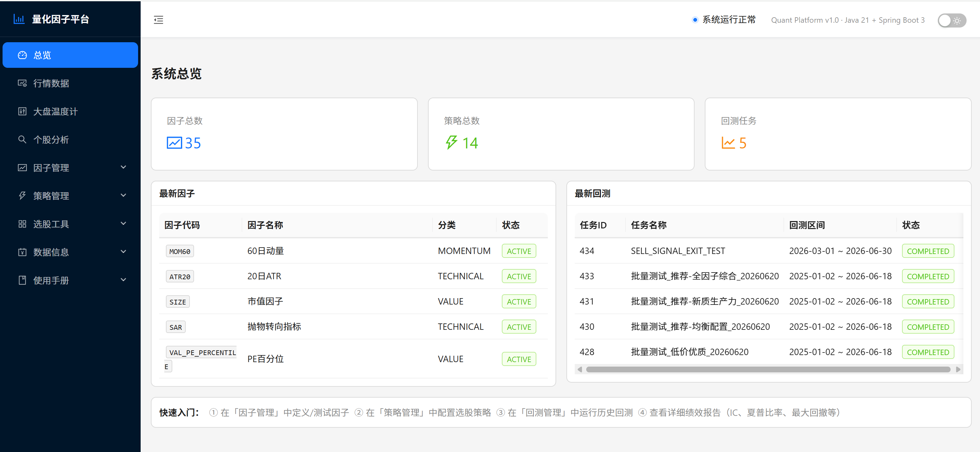Click the 任务名称 column header

click(x=649, y=225)
